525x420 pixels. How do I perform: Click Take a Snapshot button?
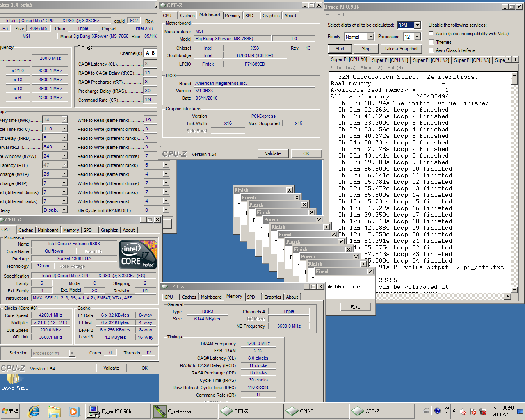click(401, 49)
